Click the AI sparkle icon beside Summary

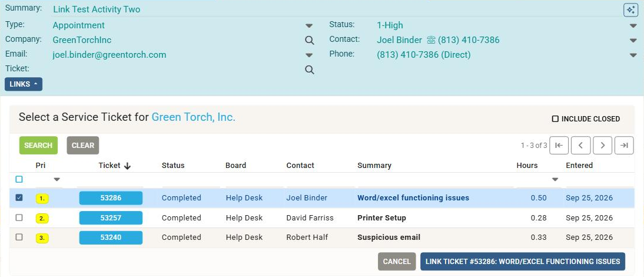click(x=630, y=10)
